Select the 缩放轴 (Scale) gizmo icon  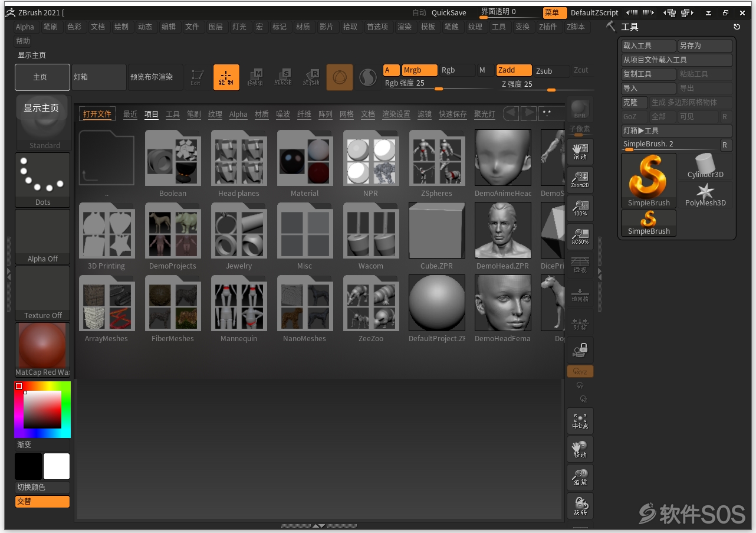point(283,77)
